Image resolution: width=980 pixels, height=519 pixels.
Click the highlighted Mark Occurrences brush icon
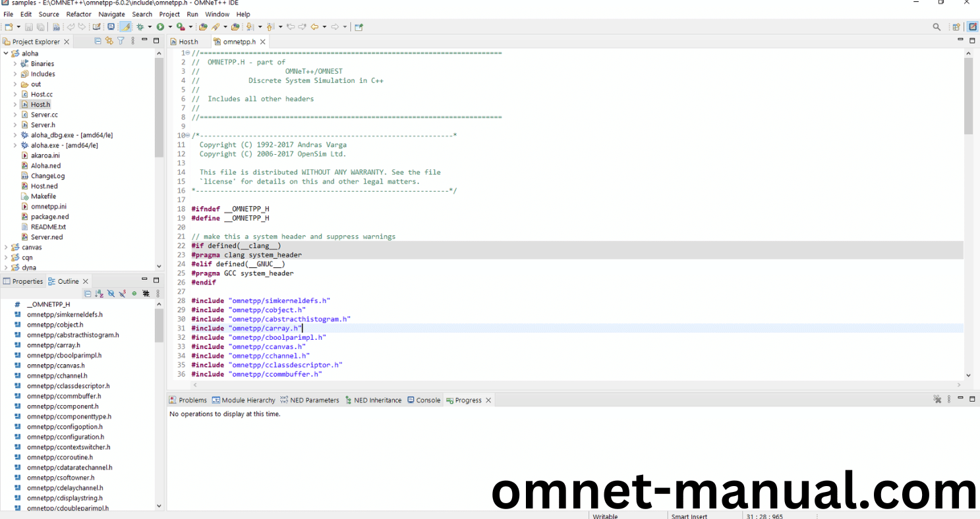click(x=125, y=26)
